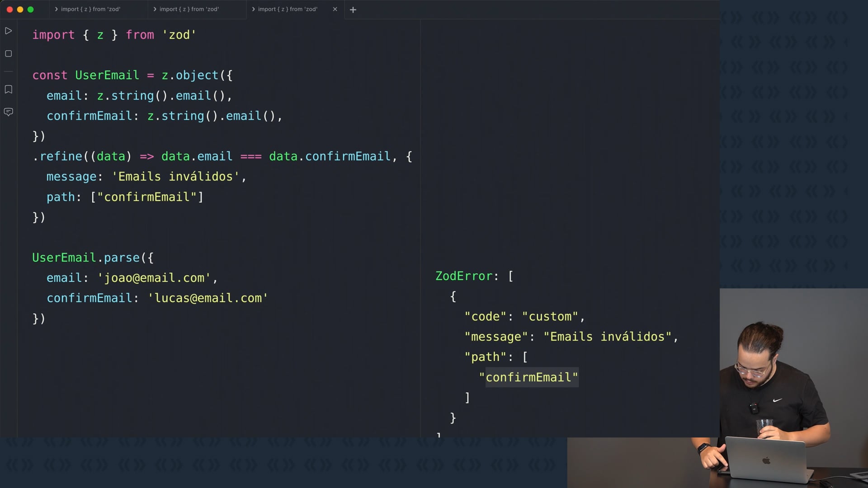This screenshot has height=488, width=868.
Task: Select the active third 'import { z }' tab
Action: pyautogui.click(x=288, y=9)
